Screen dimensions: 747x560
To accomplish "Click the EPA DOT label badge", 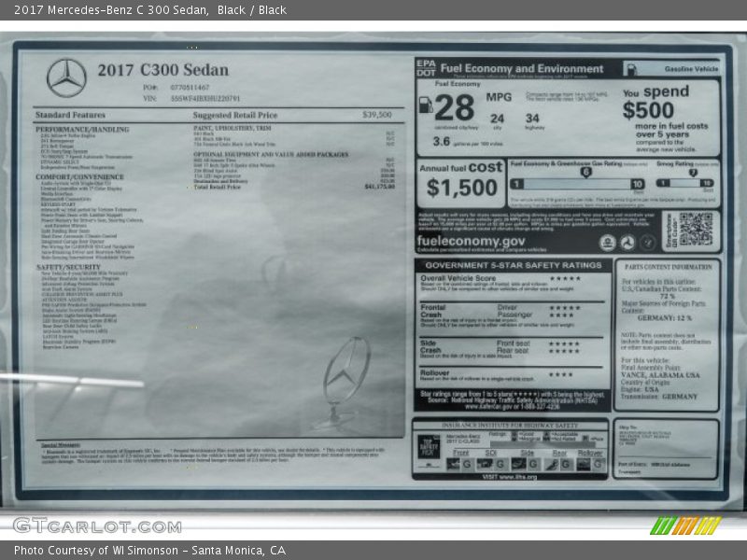I will pyautogui.click(x=426, y=68).
